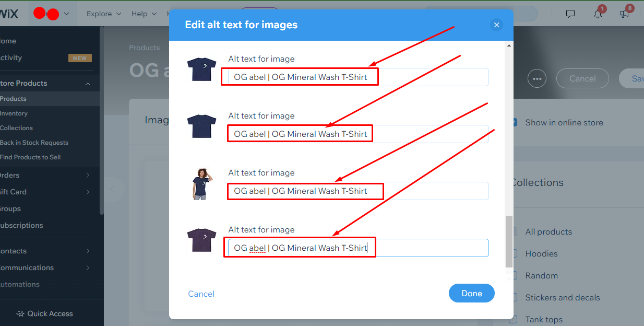Image resolution: width=644 pixels, height=326 pixels.
Task: Go to Back in Stock Requests
Action: click(x=34, y=143)
